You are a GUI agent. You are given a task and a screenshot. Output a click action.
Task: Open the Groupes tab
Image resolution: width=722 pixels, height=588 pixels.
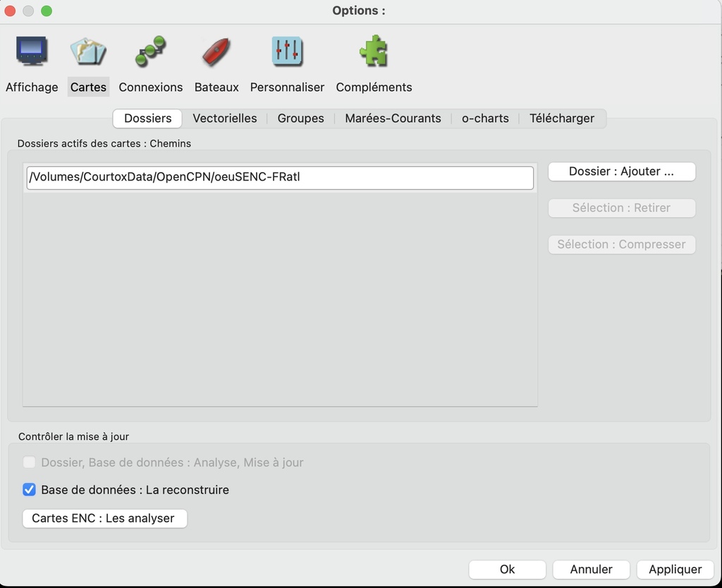[x=300, y=118]
